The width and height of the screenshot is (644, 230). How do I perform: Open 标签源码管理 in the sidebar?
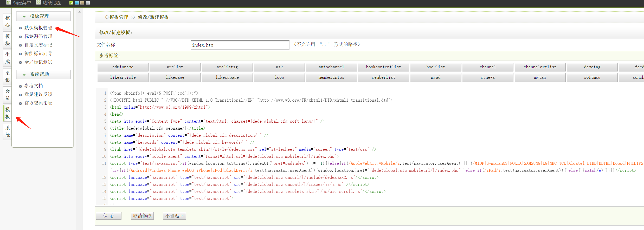[x=38, y=36]
